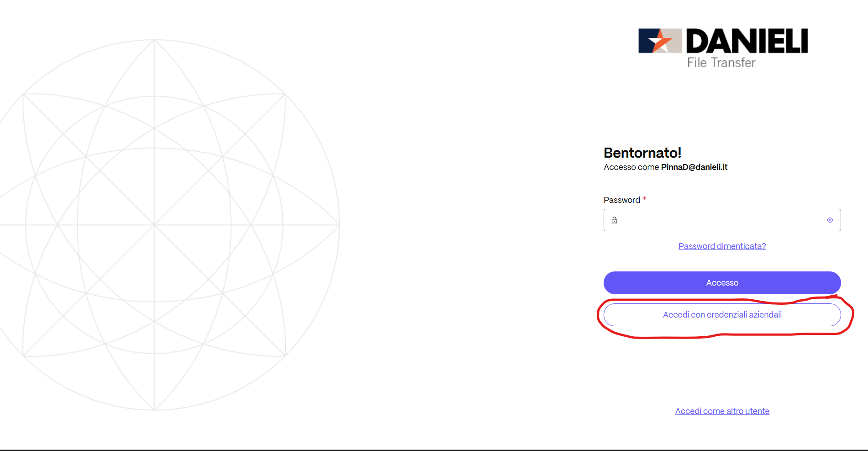Click the DANIELI wordmark text
This screenshot has height=451, width=868.
(747, 41)
